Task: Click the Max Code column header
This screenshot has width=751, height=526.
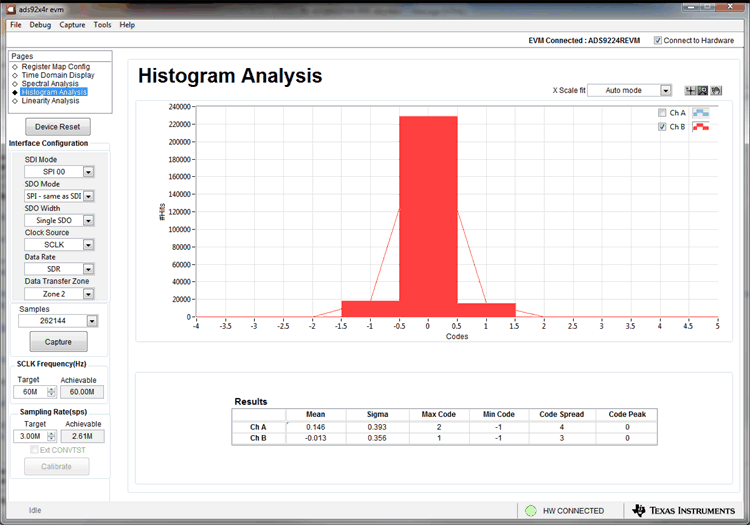Action: point(439,414)
